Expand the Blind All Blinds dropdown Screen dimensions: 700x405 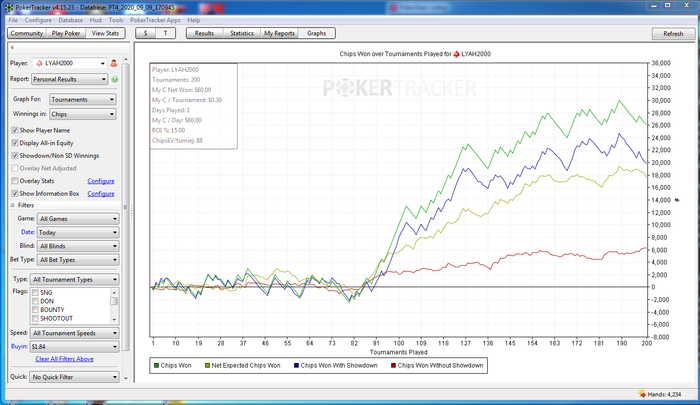tap(78, 246)
